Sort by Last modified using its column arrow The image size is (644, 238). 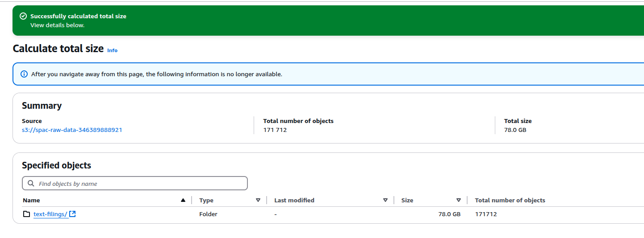click(x=385, y=201)
